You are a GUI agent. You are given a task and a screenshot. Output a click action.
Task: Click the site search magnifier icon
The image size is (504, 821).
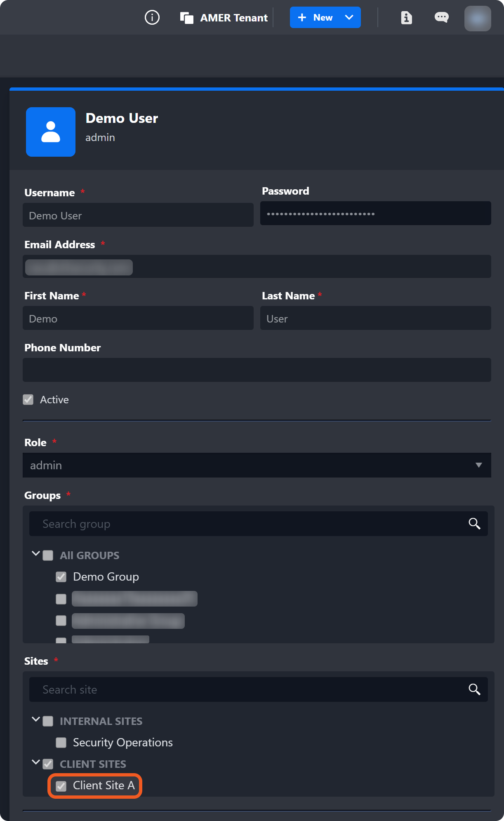point(474,689)
